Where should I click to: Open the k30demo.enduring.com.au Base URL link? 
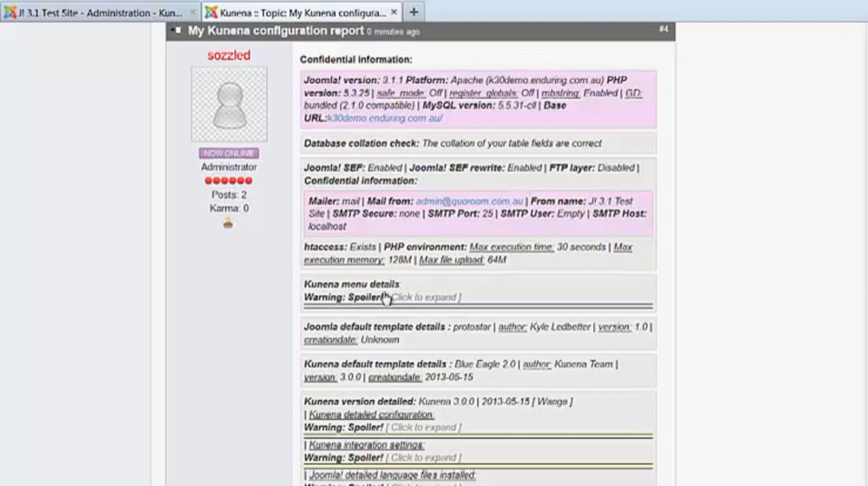coord(385,118)
